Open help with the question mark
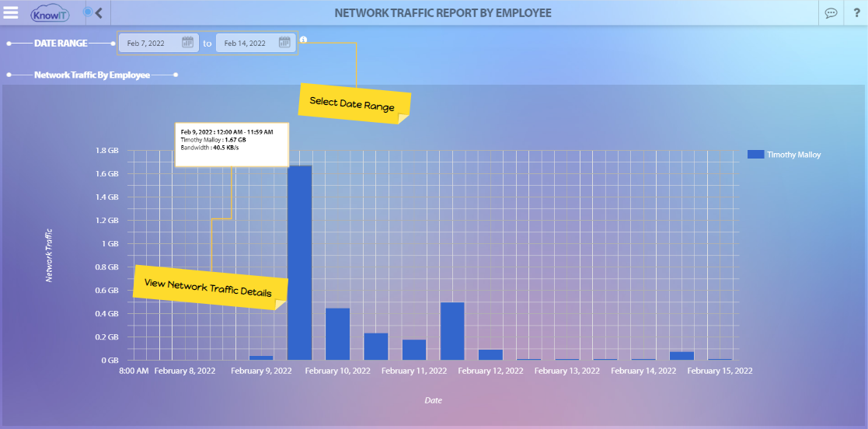The image size is (868, 429). [856, 13]
